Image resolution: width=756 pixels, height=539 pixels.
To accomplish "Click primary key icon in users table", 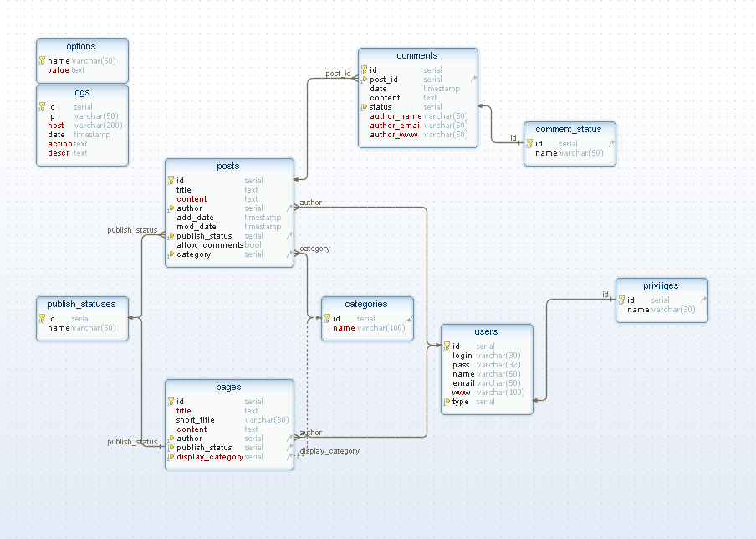I will point(447,346).
